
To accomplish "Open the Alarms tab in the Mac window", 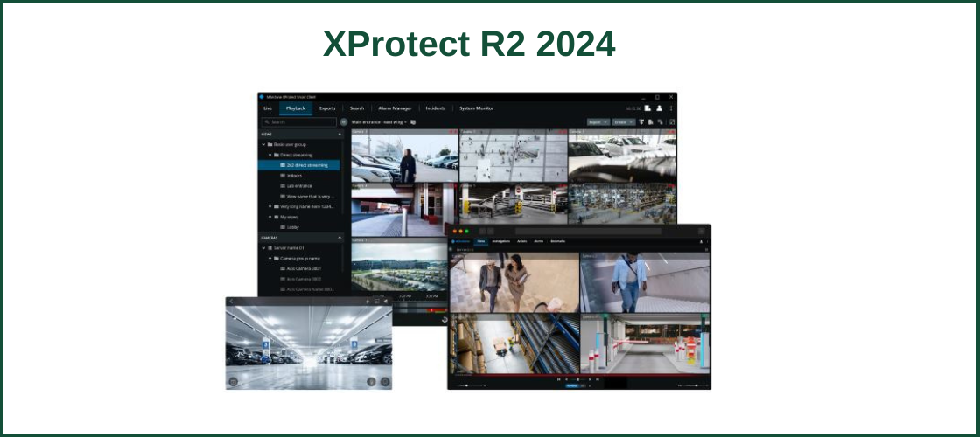I will coord(539,241).
